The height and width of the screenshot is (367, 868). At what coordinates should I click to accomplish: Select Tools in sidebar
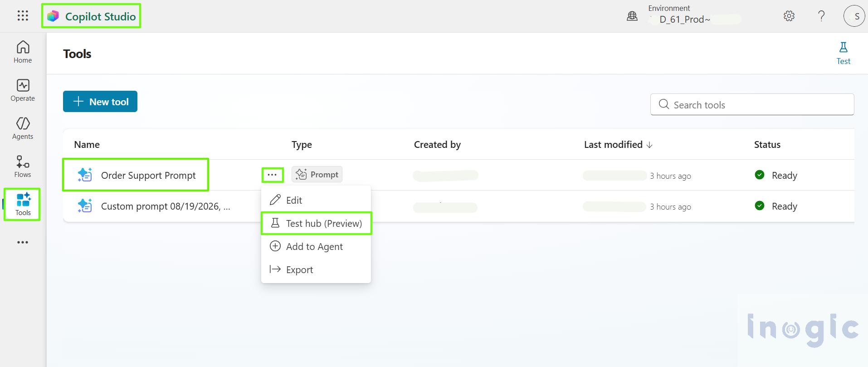pos(23,204)
